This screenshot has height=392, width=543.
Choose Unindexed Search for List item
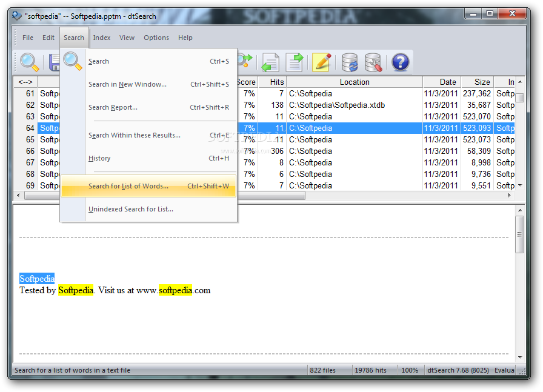(148, 209)
